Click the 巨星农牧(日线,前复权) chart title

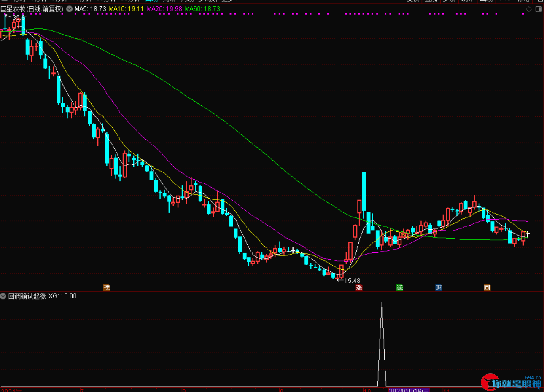[x=32, y=9]
